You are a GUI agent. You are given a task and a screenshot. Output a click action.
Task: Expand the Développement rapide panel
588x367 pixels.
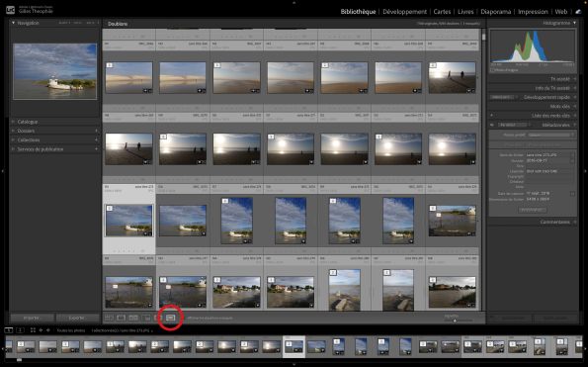click(574, 97)
